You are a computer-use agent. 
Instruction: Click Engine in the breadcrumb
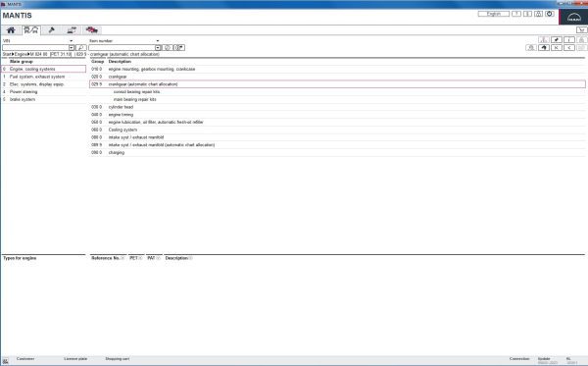21,54
